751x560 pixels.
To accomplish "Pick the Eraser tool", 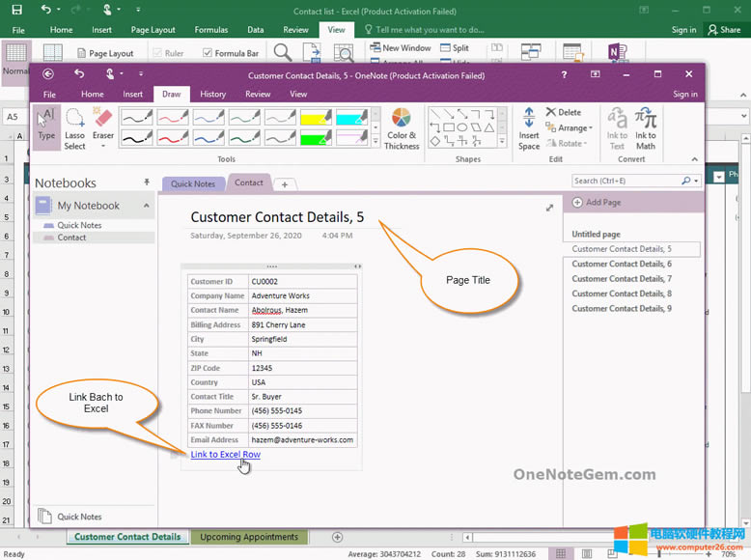I will 103,126.
